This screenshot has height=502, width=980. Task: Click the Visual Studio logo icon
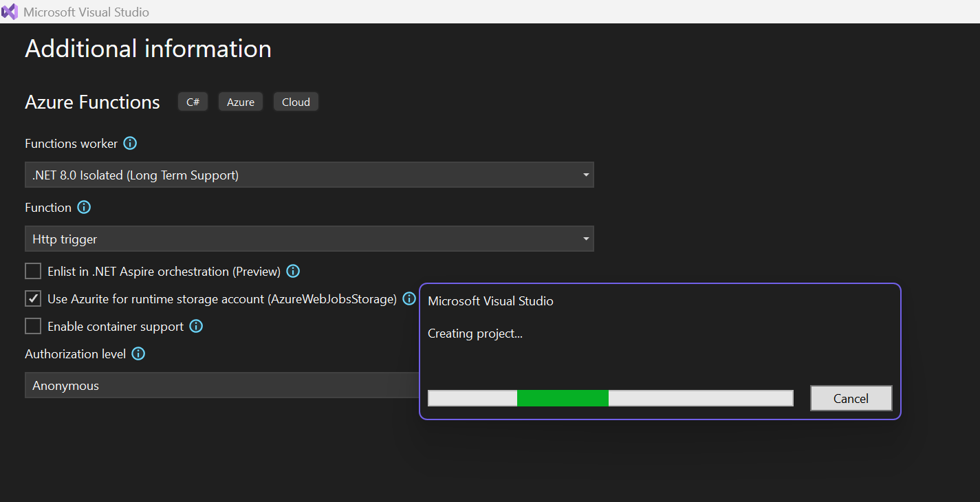point(9,12)
